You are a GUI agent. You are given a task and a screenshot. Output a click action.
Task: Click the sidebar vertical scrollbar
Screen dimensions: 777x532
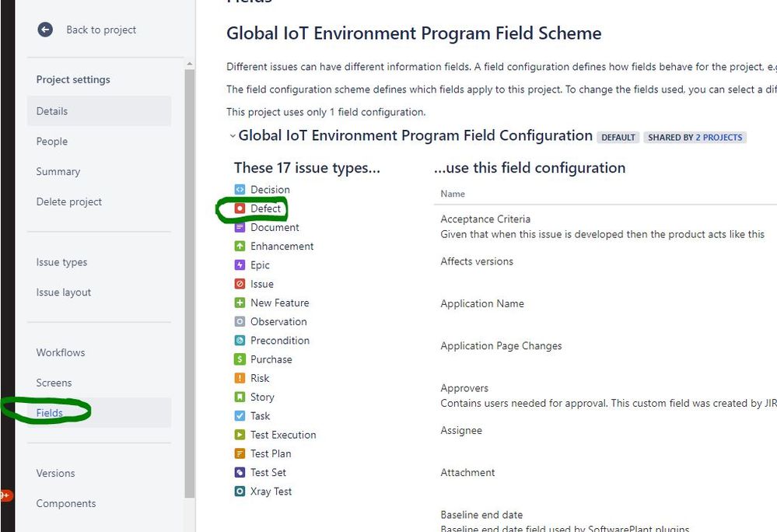tap(189, 282)
